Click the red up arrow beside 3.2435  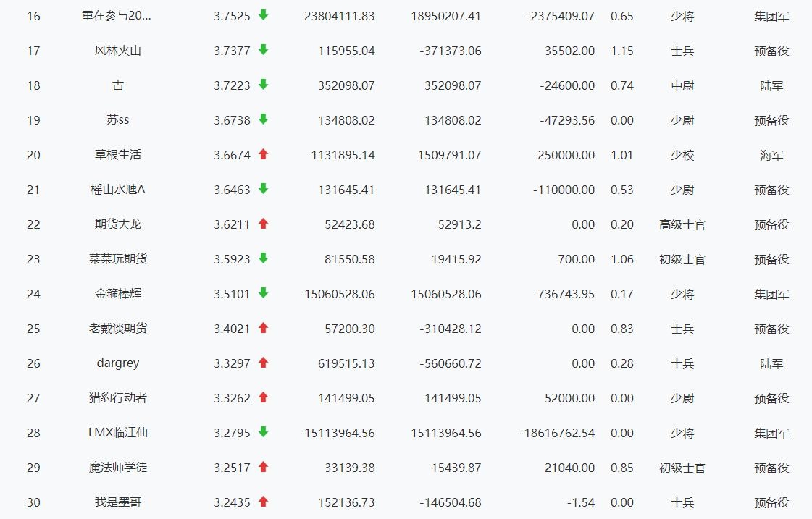coord(263,502)
